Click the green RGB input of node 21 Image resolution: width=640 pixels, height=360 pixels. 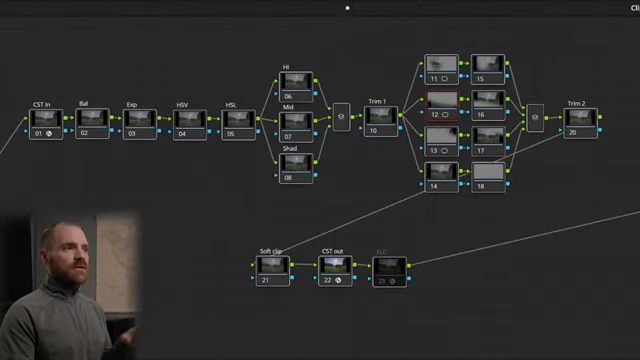(x=253, y=265)
